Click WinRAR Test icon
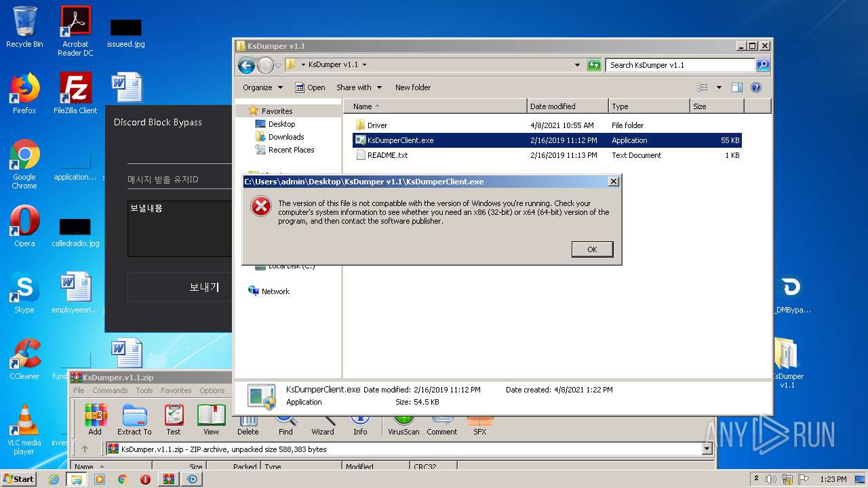 tap(174, 420)
